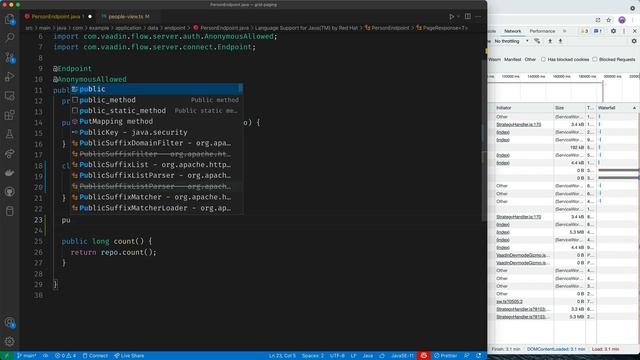The height and width of the screenshot is (360, 640).
Task: Click the PageResponse breadcrumb item
Action: 443,28
